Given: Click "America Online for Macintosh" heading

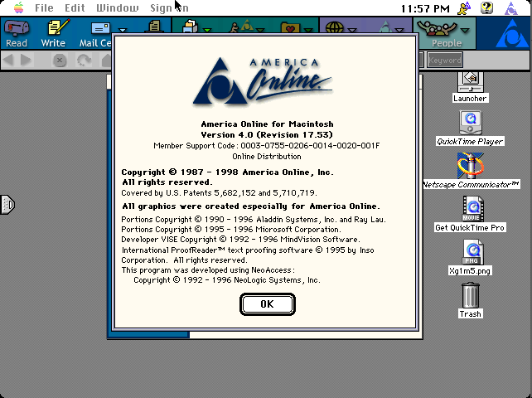Looking at the screenshot, I should click(267, 124).
